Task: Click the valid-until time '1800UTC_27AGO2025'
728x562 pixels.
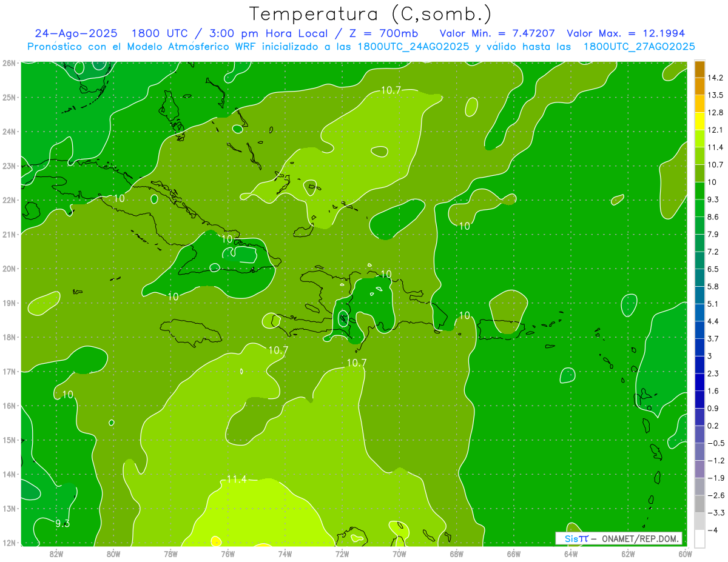Action: (639, 46)
